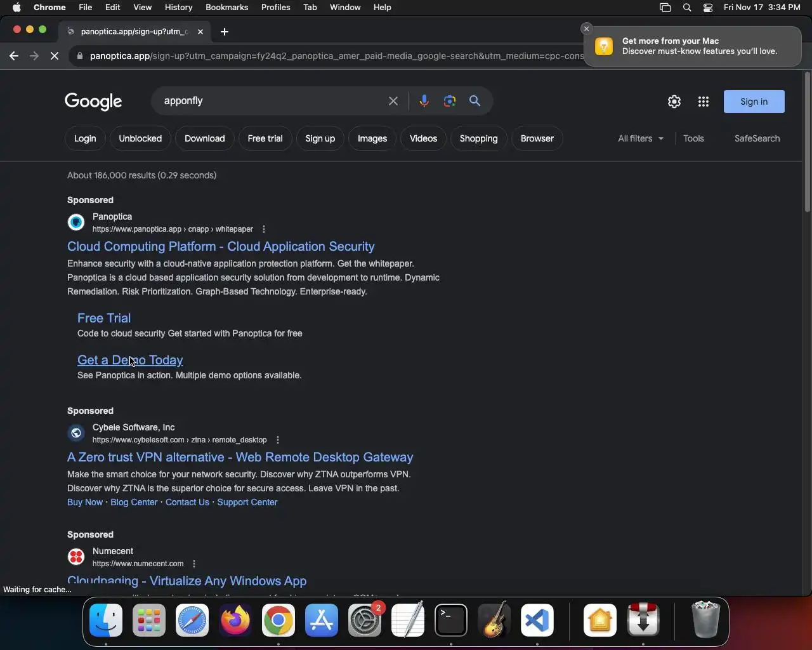Select the Browser filter chip
The height and width of the screenshot is (650, 812).
tap(537, 138)
